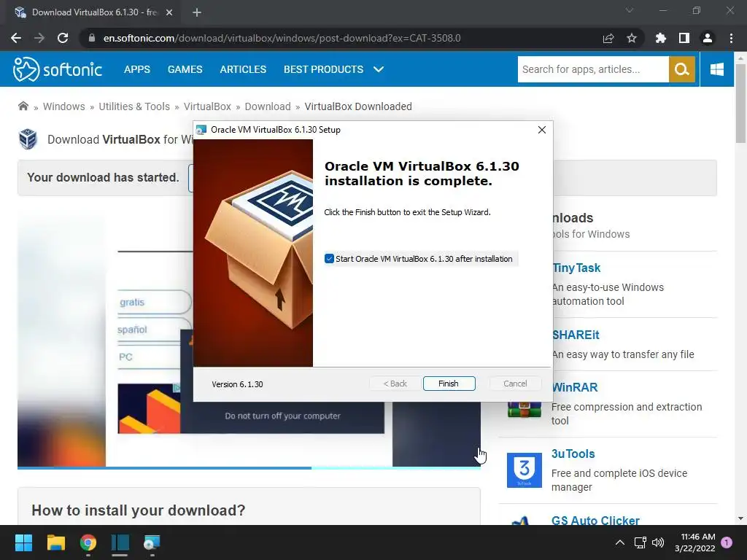This screenshot has width=747, height=560.
Task: Open the SHAREit link
Action: [576, 335]
